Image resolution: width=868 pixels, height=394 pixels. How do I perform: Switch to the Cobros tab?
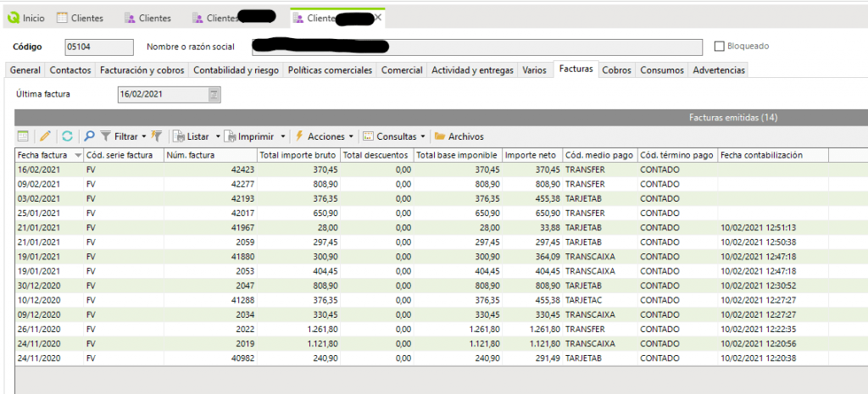(x=617, y=70)
